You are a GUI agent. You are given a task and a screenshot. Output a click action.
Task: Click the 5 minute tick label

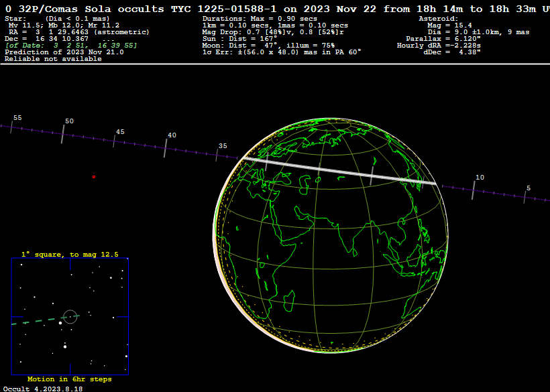[529, 188]
